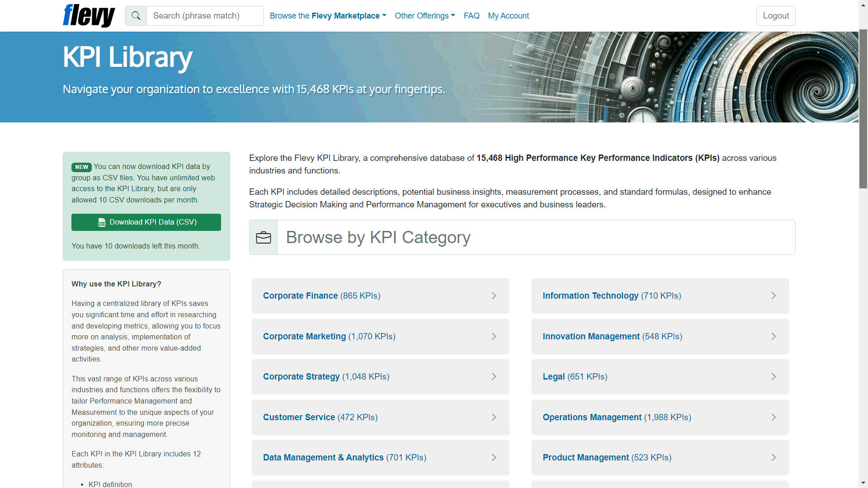Click the chevron arrow on Operations Management card
This screenshot has width=868, height=488.
click(774, 418)
